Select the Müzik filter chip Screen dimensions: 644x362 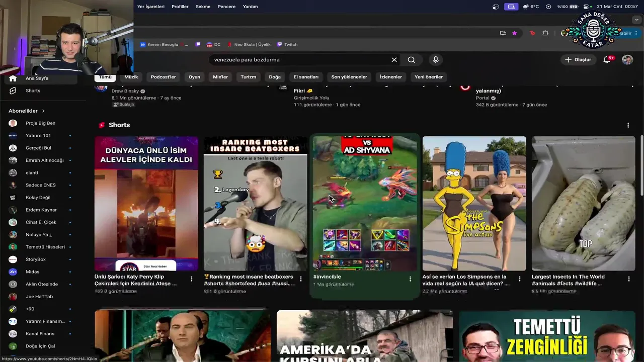click(131, 77)
